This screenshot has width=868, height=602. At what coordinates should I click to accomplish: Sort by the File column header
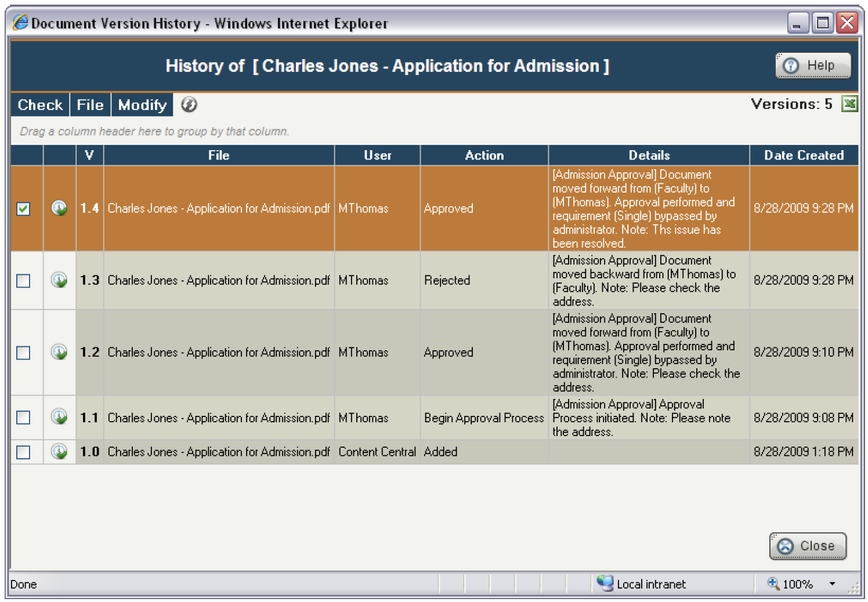tap(219, 155)
